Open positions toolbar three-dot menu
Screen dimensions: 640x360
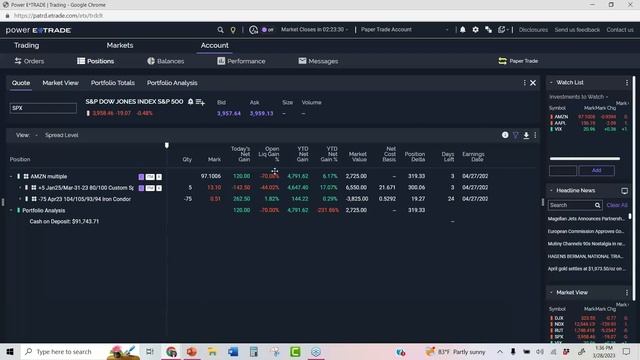pyautogui.click(x=535, y=135)
